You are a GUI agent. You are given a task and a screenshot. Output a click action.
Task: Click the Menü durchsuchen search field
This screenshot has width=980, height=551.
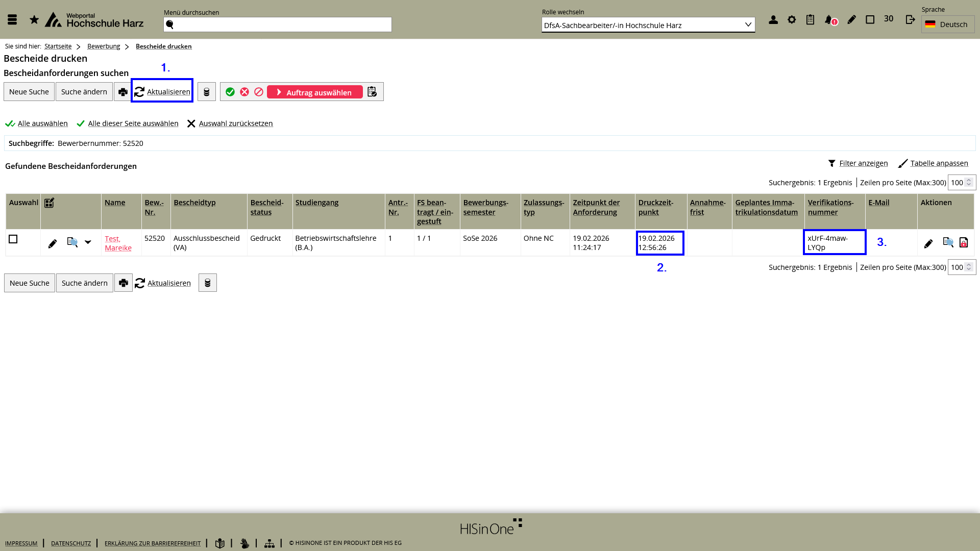pos(278,25)
